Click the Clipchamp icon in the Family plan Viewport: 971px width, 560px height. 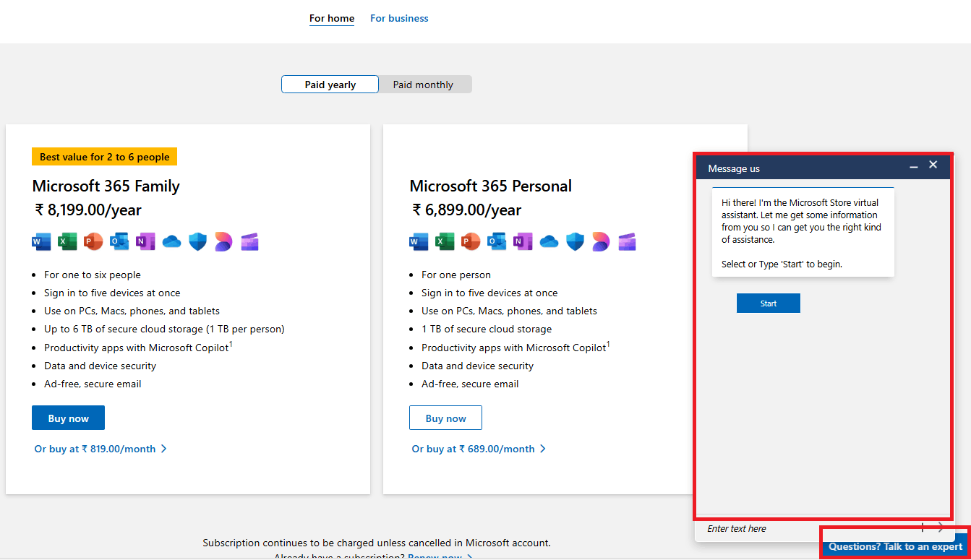point(249,242)
